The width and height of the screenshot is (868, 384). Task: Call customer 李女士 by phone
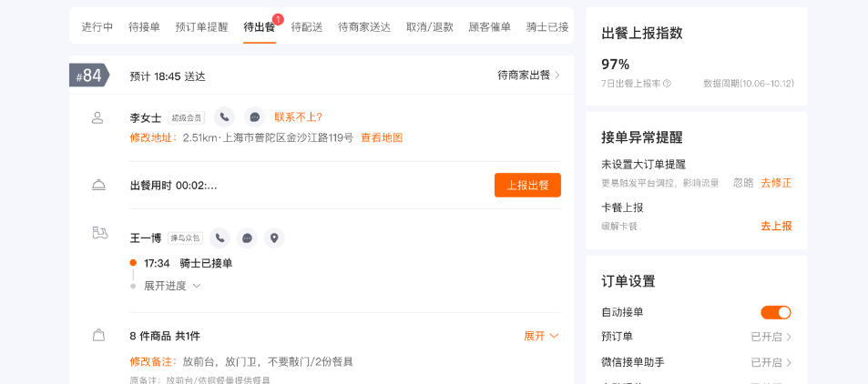[224, 116]
